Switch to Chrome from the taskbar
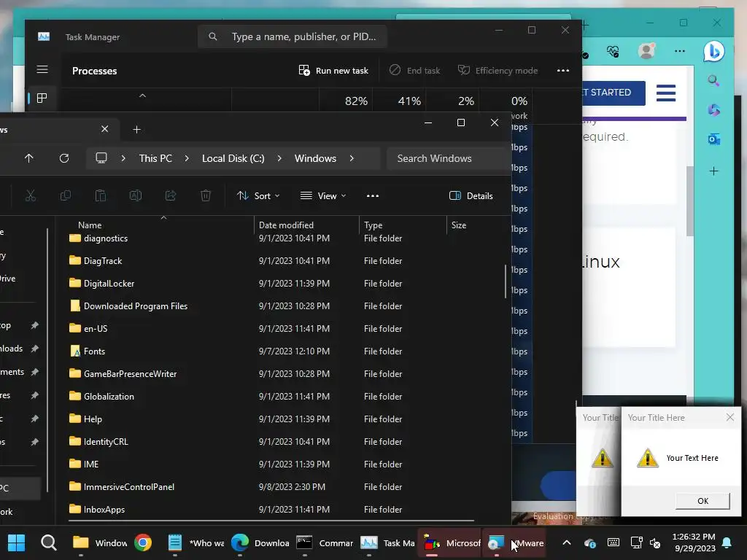This screenshot has height=560, width=747. [x=143, y=542]
